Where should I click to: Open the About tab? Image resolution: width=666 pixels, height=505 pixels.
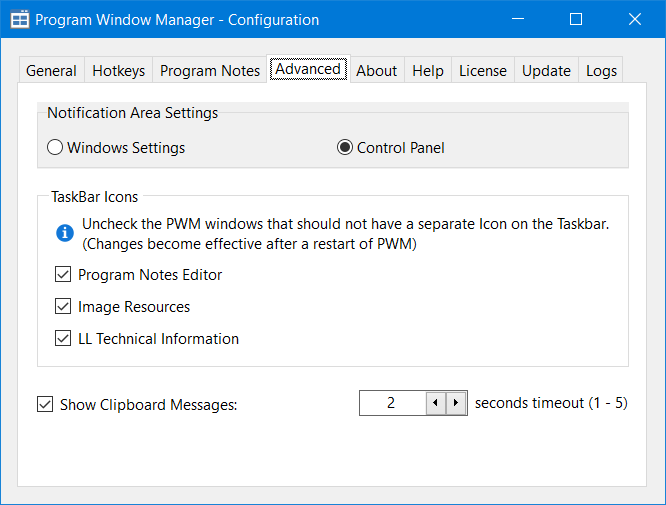point(376,71)
